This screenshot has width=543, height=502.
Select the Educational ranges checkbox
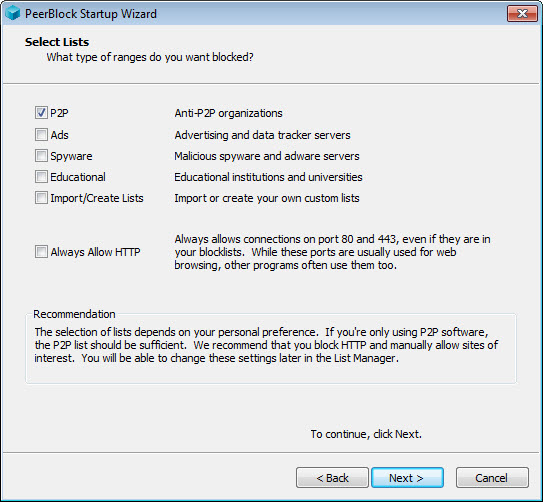(x=41, y=177)
